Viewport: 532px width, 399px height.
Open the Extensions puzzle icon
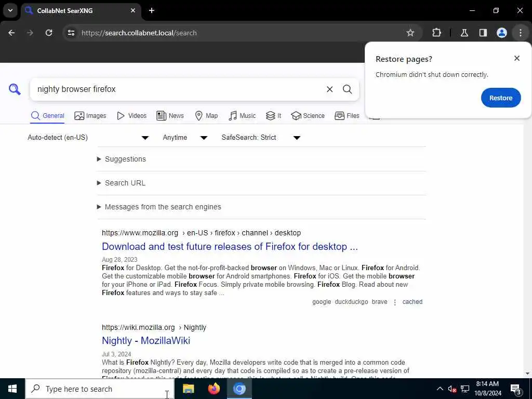436,33
